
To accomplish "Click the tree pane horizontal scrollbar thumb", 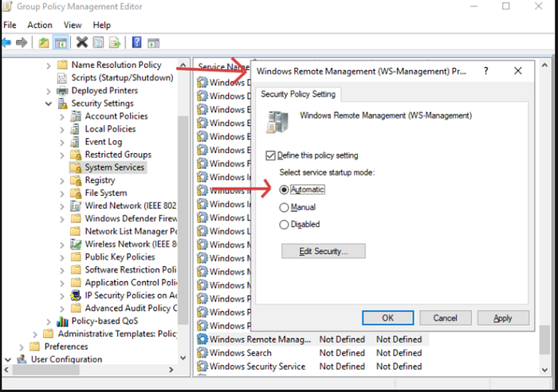I will coord(45,370).
